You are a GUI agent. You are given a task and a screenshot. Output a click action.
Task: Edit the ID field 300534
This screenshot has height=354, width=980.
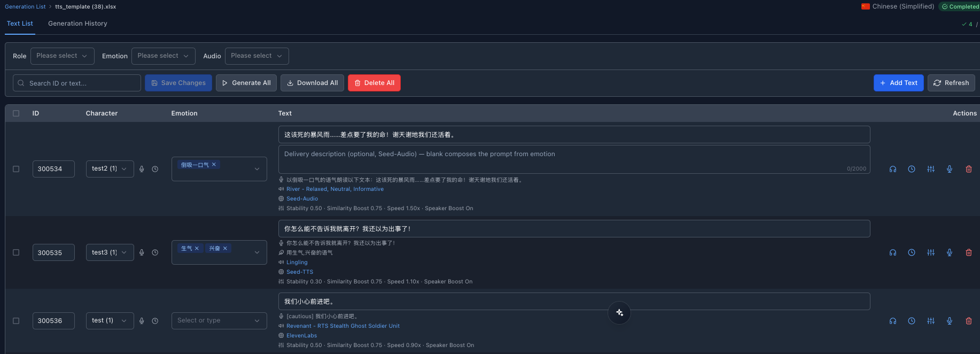[x=53, y=169]
